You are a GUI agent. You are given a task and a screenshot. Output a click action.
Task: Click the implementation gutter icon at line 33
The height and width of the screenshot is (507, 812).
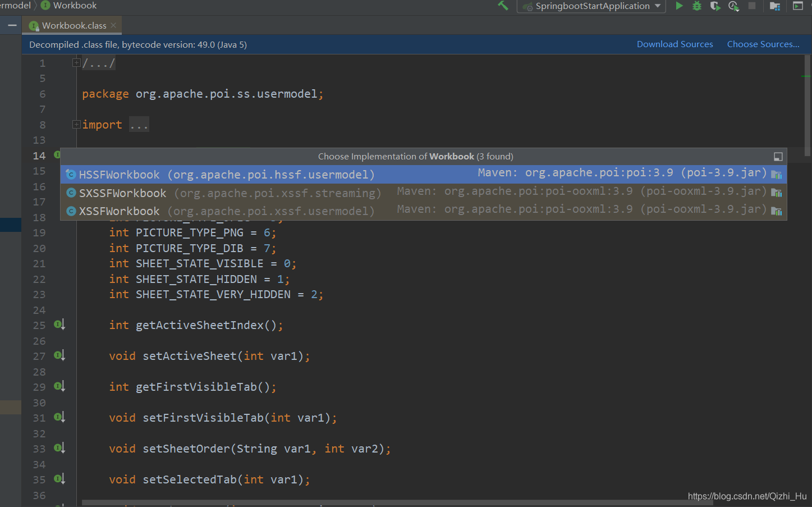point(59,448)
